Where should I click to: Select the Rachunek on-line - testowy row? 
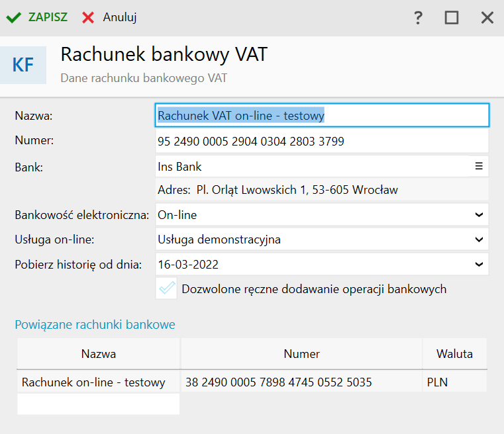252,382
